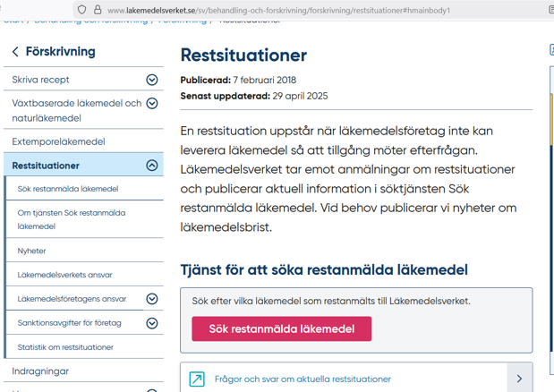Open Indragningar in sidebar menu
The image size is (554, 392).
pos(40,371)
